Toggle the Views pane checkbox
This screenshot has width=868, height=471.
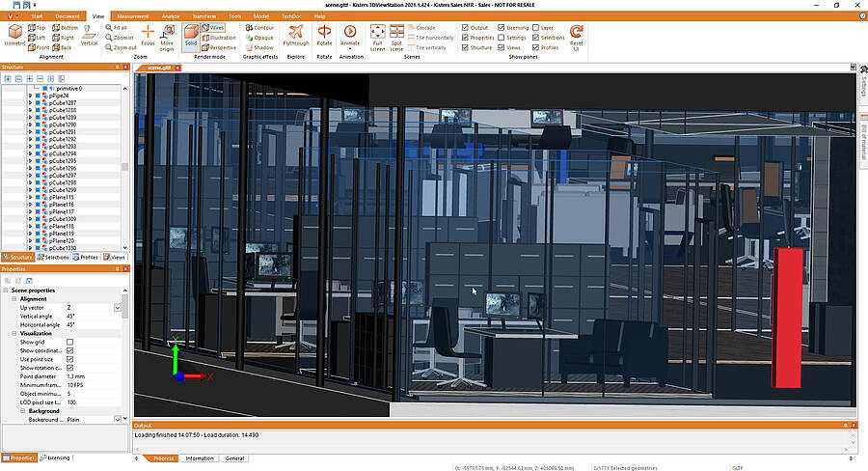tap(501, 47)
